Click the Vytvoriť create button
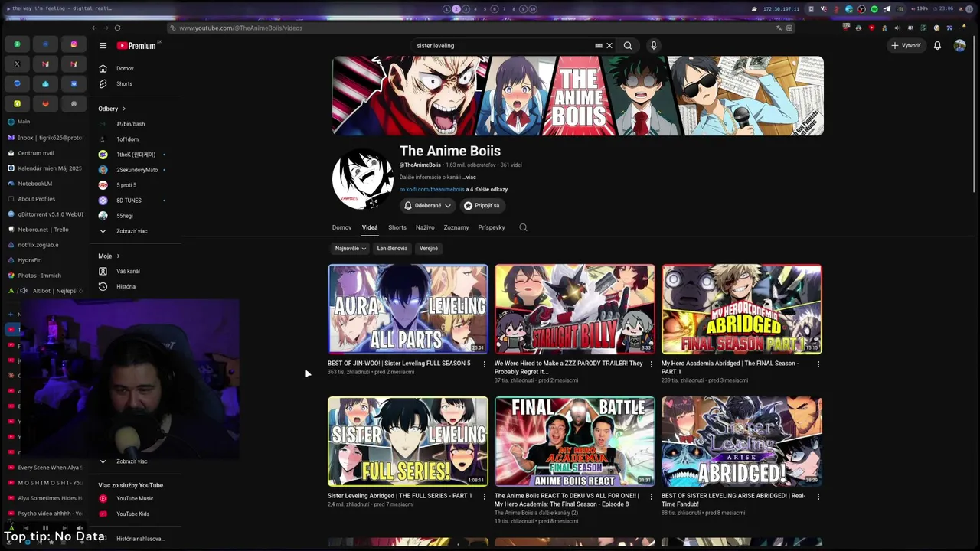980x551 pixels. coord(906,46)
